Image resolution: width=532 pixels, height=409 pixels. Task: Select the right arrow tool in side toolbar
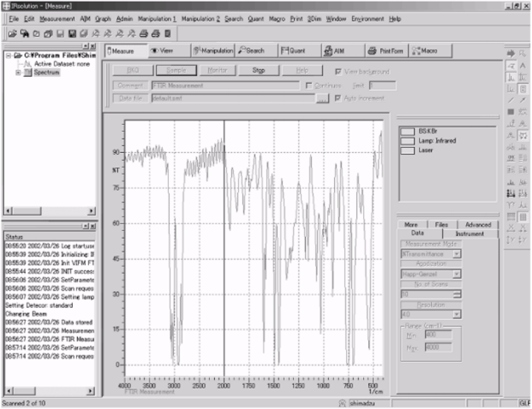point(511,54)
